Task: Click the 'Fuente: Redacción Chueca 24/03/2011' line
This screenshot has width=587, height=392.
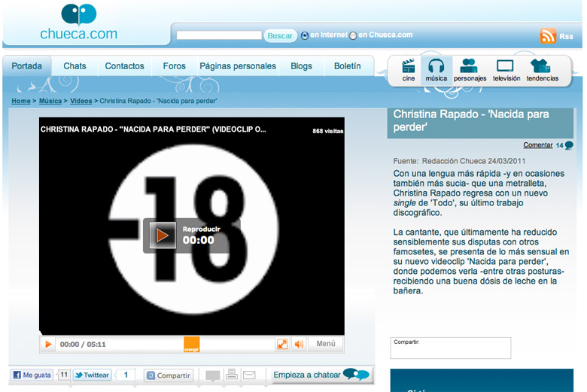Action: [459, 161]
